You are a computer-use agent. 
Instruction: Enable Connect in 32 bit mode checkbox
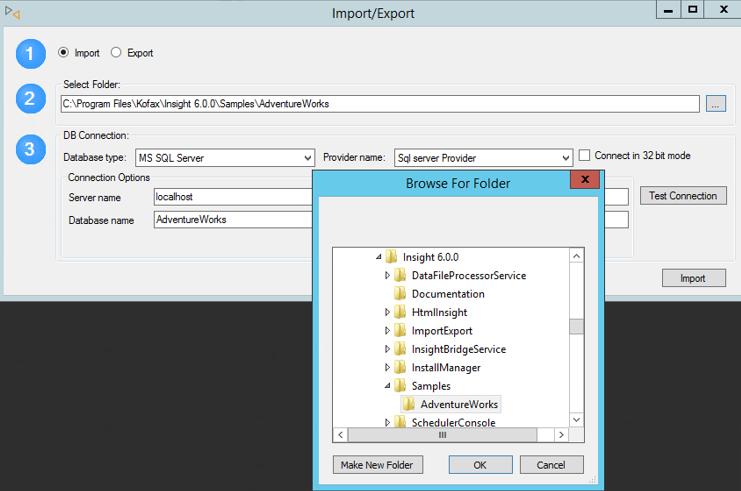(x=585, y=155)
